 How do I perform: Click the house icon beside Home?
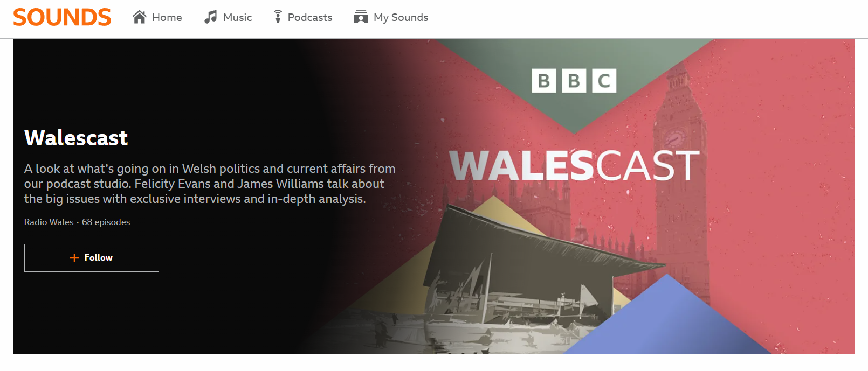pyautogui.click(x=140, y=17)
